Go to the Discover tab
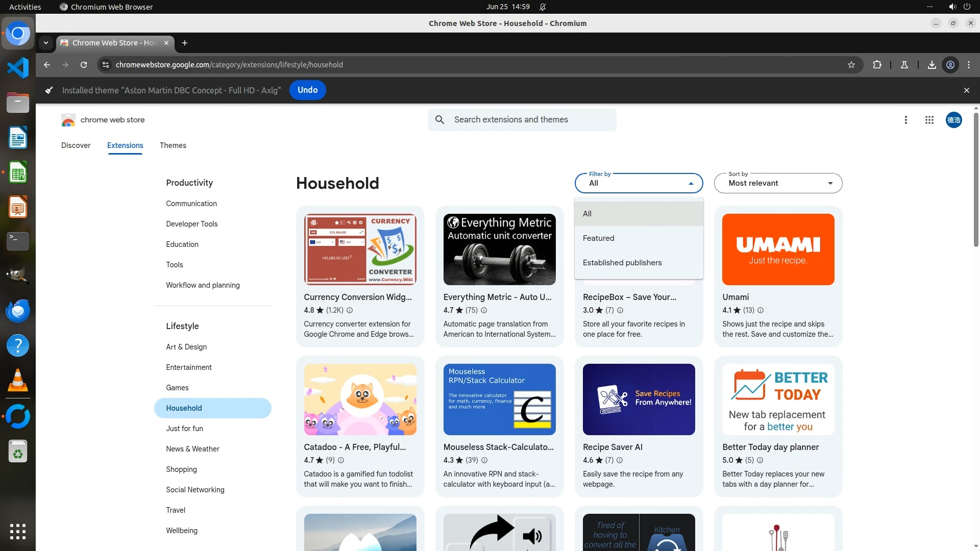Image resolution: width=980 pixels, height=551 pixels. [76, 145]
